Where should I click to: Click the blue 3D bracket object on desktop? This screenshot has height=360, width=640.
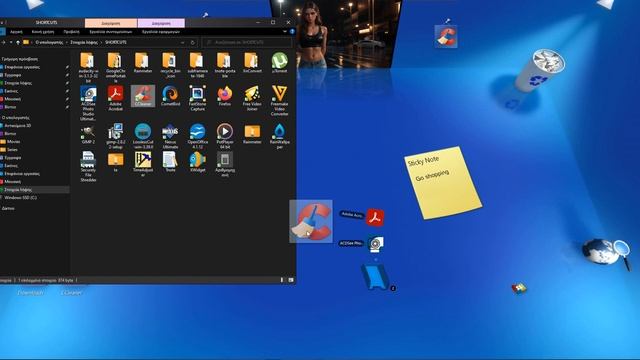pos(375,277)
